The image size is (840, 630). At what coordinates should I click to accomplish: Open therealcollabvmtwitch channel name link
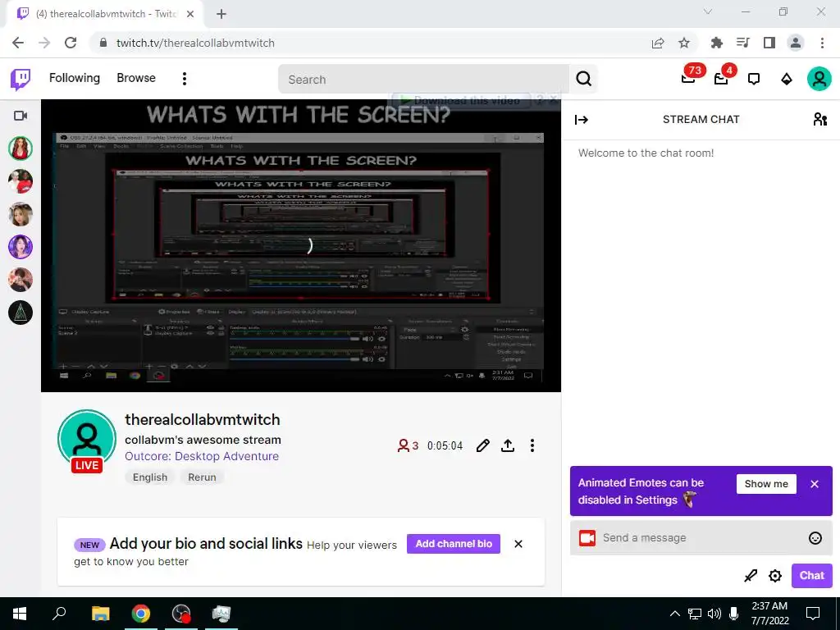tap(203, 419)
